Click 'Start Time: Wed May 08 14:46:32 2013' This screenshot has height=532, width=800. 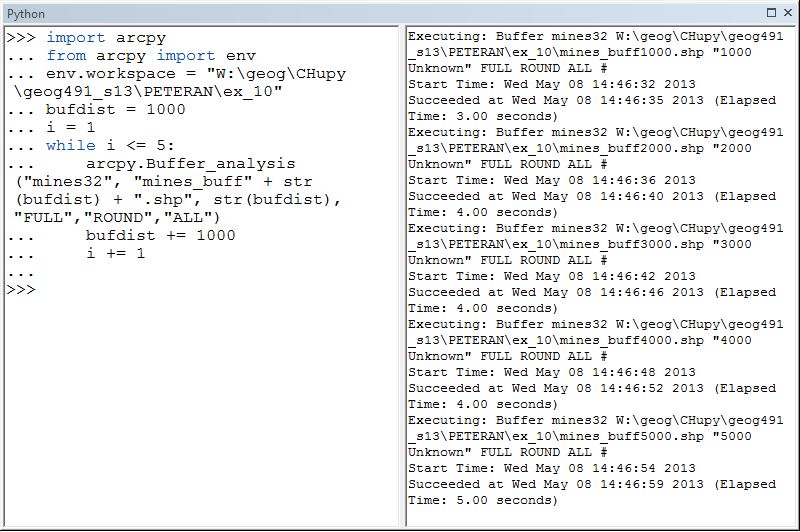pyautogui.click(x=552, y=84)
